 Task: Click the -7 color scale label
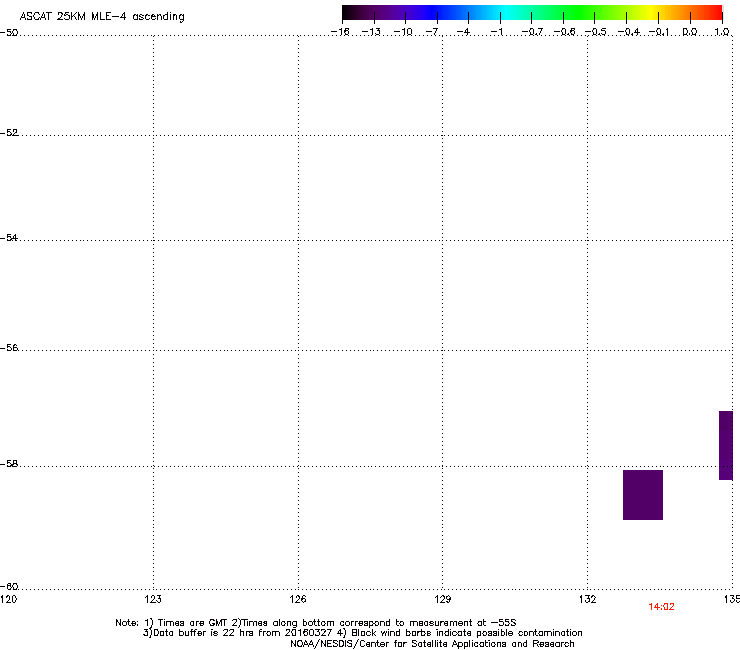[433, 32]
